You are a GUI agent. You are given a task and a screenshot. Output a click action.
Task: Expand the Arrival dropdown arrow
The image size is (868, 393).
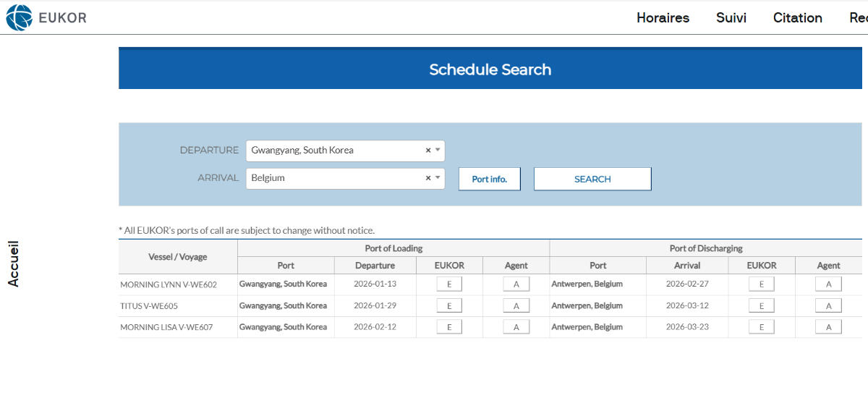pyautogui.click(x=438, y=178)
